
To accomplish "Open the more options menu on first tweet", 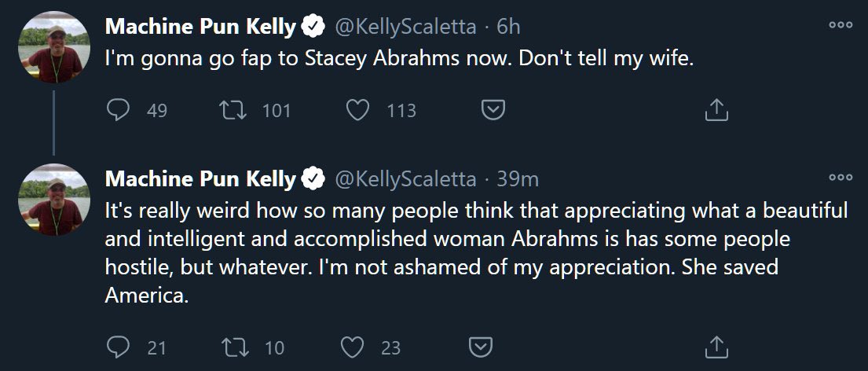I will (x=841, y=25).
